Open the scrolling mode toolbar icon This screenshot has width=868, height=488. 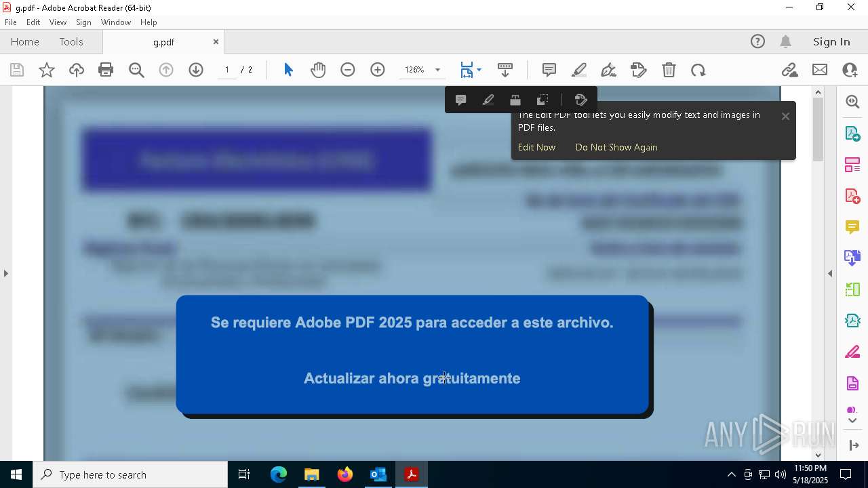pos(505,70)
